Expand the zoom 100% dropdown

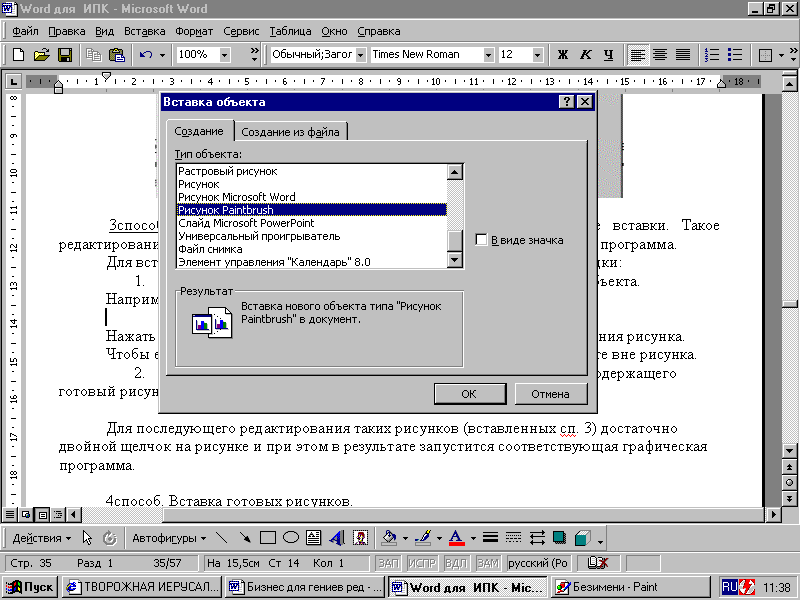point(225,55)
